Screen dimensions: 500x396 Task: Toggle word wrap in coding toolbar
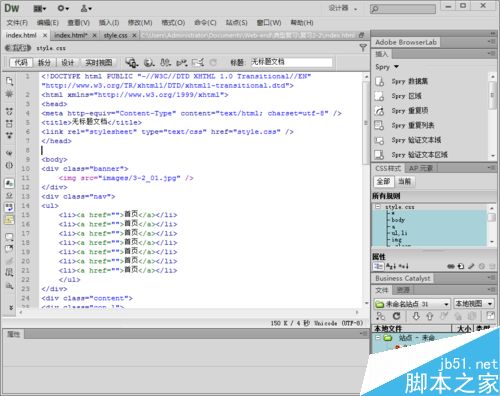point(9,207)
